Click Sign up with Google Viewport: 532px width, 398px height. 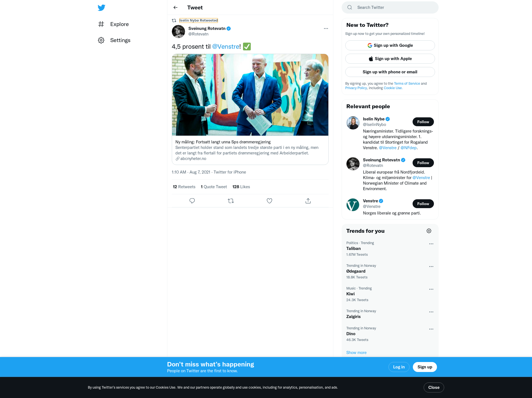point(390,45)
